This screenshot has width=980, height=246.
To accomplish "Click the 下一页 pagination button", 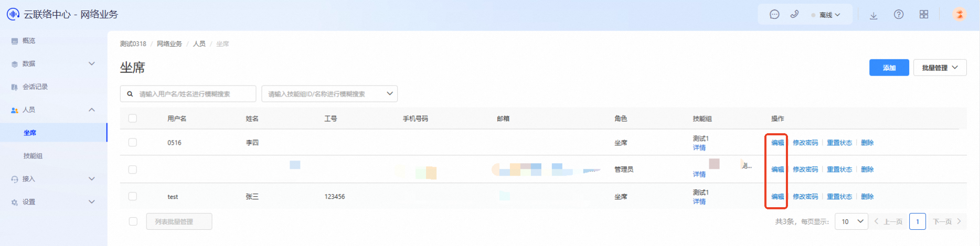I will [947, 221].
